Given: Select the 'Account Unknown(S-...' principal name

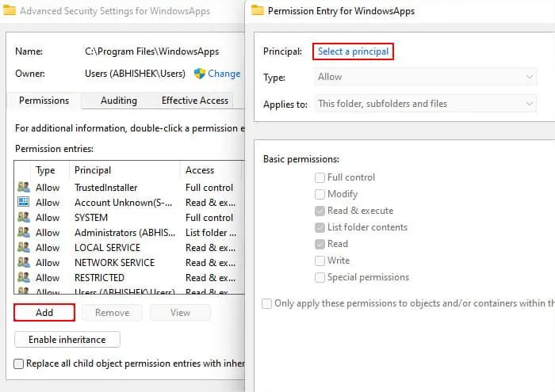Looking at the screenshot, I should click(123, 203).
